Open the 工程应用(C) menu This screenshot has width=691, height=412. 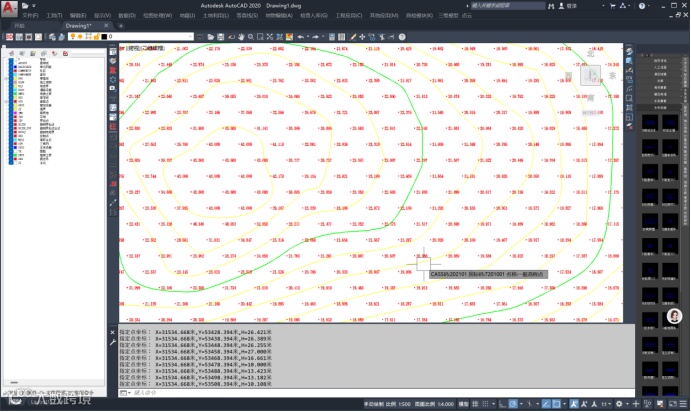(x=349, y=15)
